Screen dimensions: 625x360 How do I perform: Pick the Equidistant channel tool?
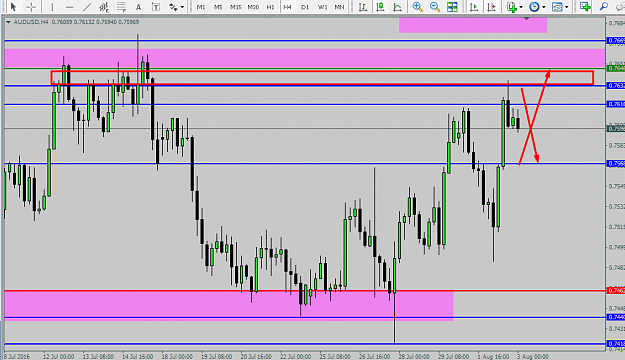coord(104,7)
